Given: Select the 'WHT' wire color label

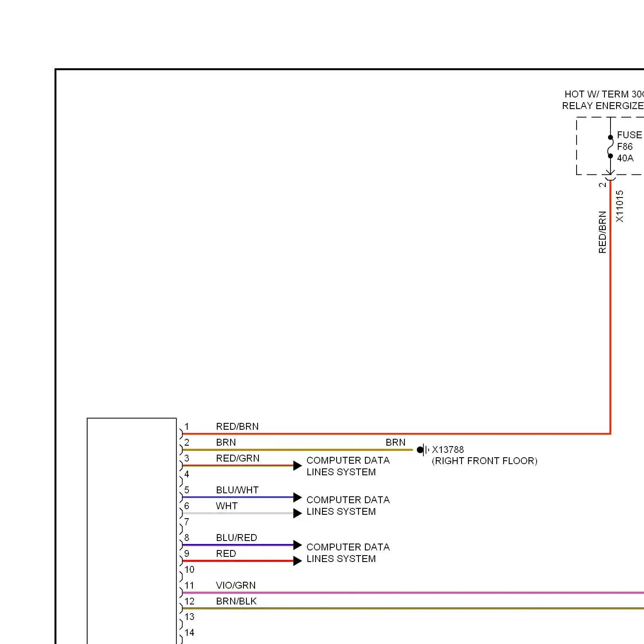Looking at the screenshot, I should coord(227,506).
